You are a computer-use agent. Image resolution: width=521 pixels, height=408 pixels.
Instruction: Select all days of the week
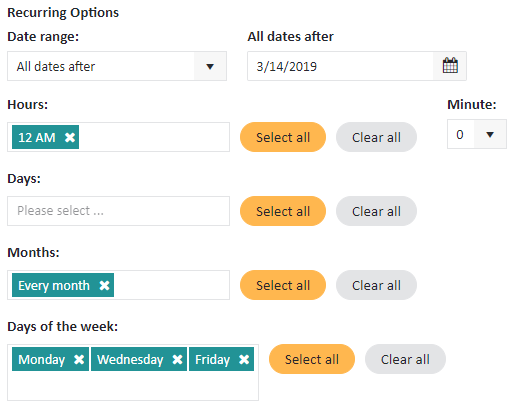point(312,359)
